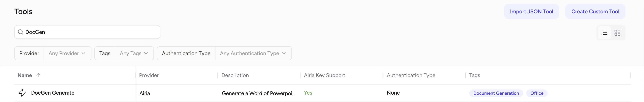The image size is (644, 102).
Task: Sort by Authentication Type column header
Action: tap(411, 75)
